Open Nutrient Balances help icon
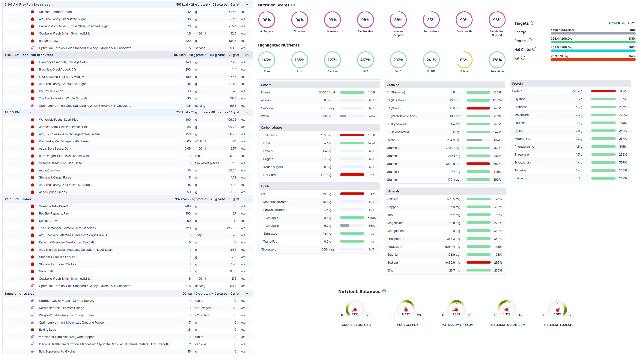This screenshot has height=360, width=644. (x=384, y=291)
